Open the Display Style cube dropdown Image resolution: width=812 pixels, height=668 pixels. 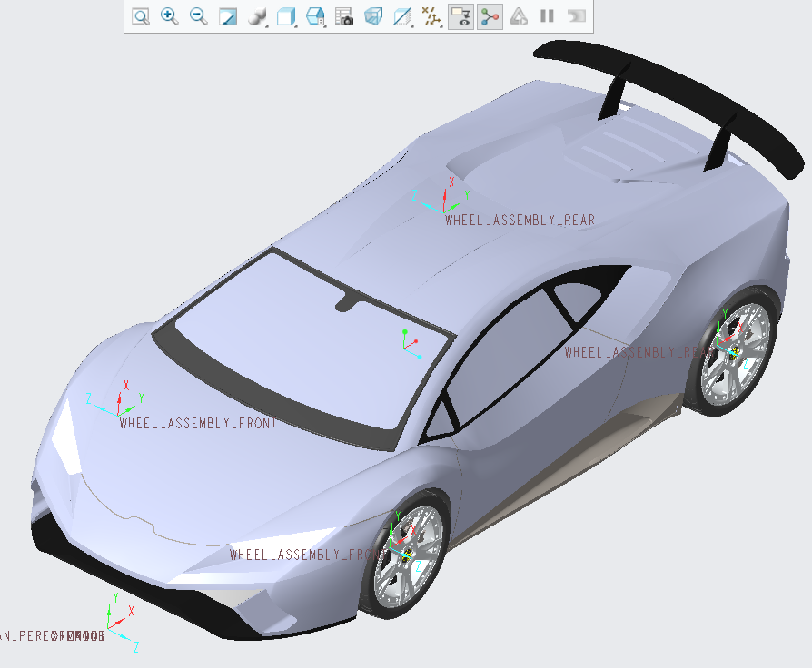[286, 16]
